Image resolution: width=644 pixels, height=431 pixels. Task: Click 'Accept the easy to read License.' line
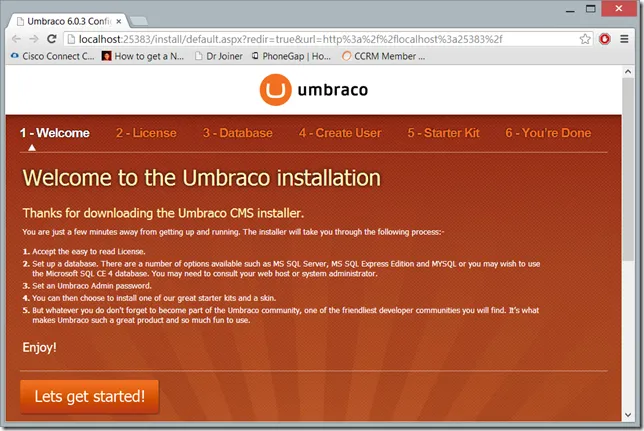pos(89,251)
